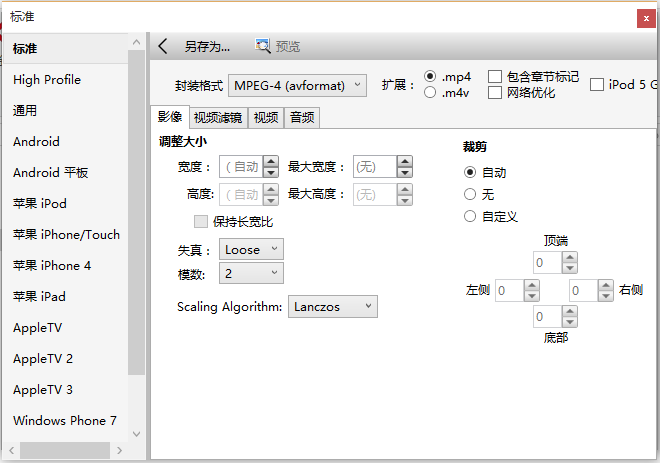Viewport: 660px width, 463px height.
Task: Click the 顶端 crop input field
Action: pyautogui.click(x=548, y=263)
